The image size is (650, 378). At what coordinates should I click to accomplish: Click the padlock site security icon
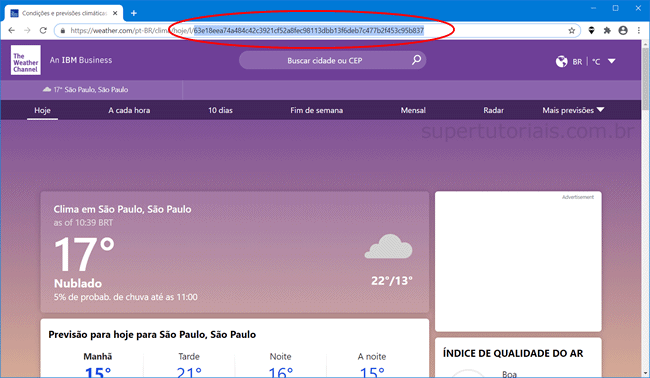[63, 30]
